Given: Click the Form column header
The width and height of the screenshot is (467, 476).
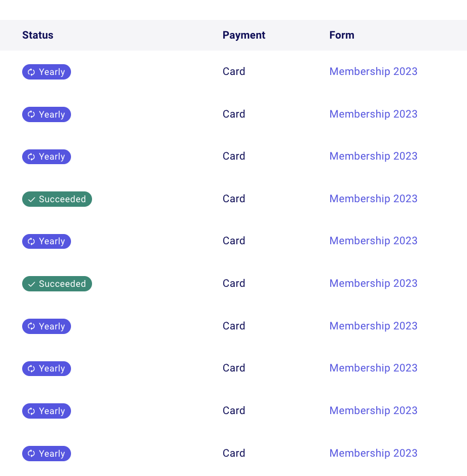Looking at the screenshot, I should [x=341, y=35].
